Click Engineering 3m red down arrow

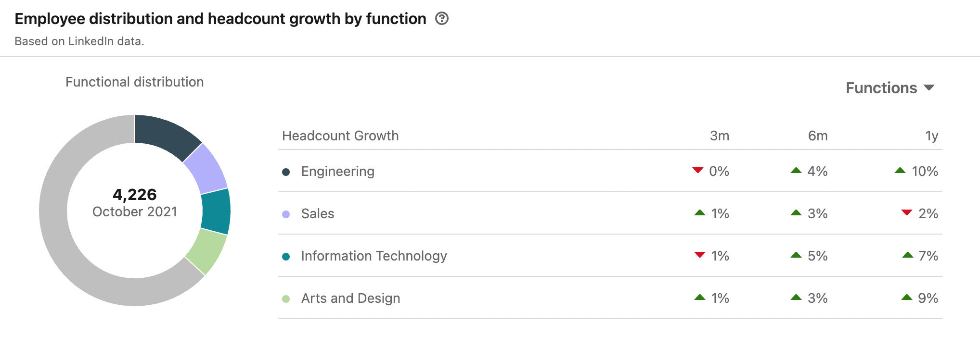(698, 170)
